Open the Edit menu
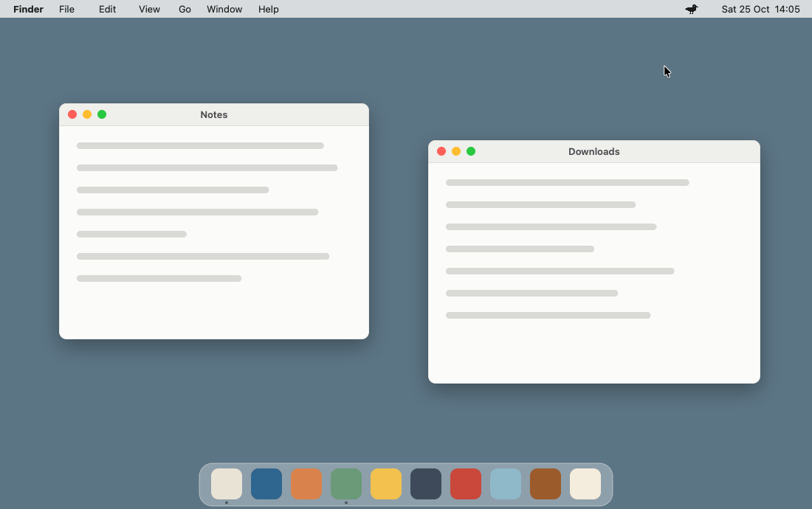 (107, 9)
